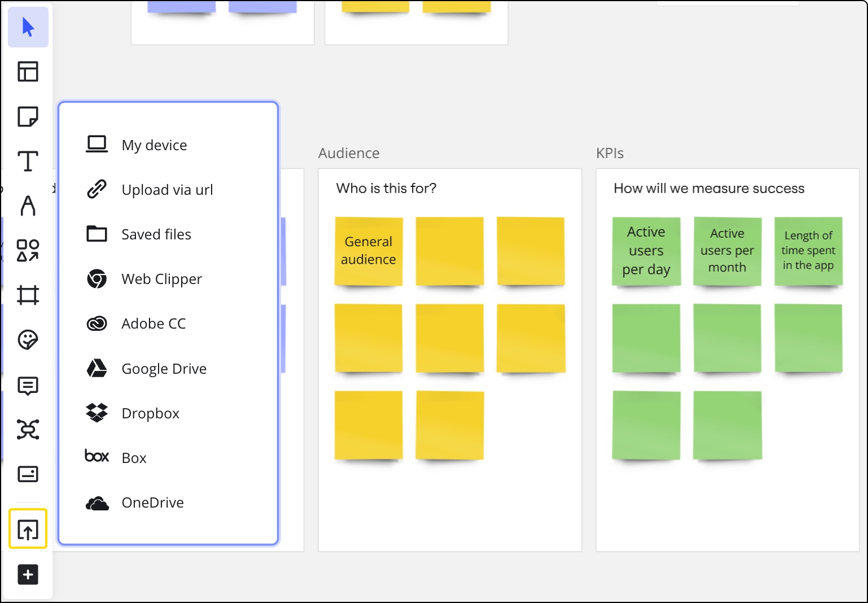Click the General audience sticky note

369,251
